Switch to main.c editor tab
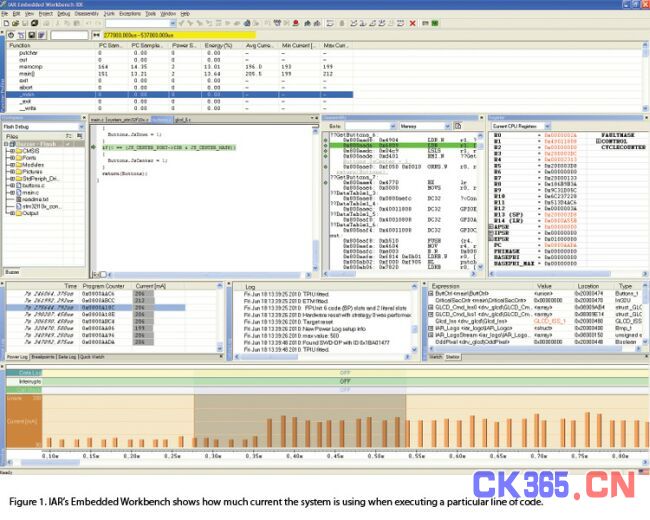 [97, 120]
